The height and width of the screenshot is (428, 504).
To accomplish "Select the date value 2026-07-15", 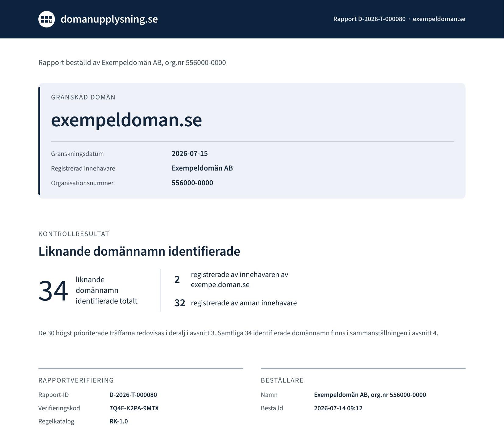I will 190,153.
